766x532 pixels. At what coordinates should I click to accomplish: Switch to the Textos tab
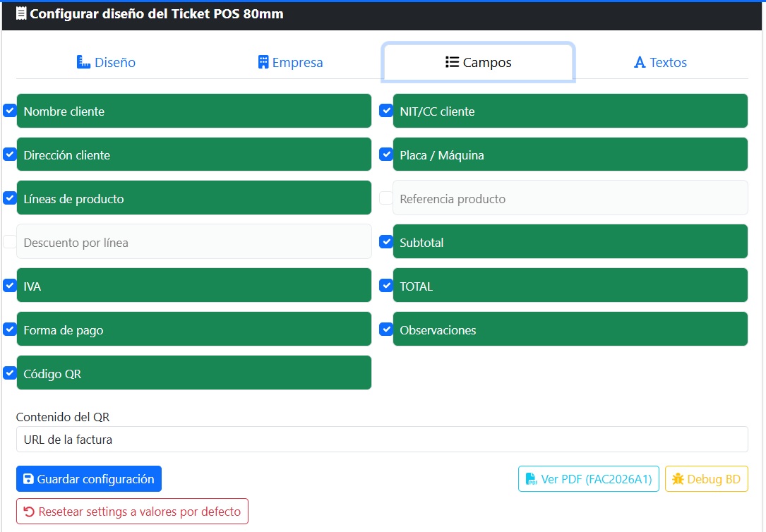[x=660, y=62]
